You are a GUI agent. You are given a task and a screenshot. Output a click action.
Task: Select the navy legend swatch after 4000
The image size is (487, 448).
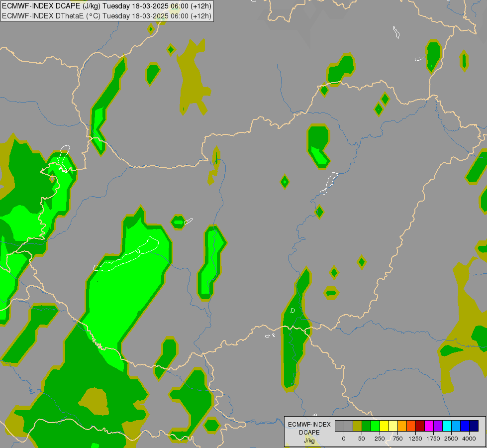point(474,426)
